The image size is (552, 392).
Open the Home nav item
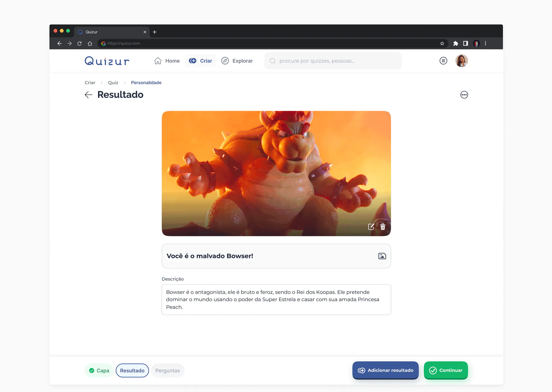[167, 61]
